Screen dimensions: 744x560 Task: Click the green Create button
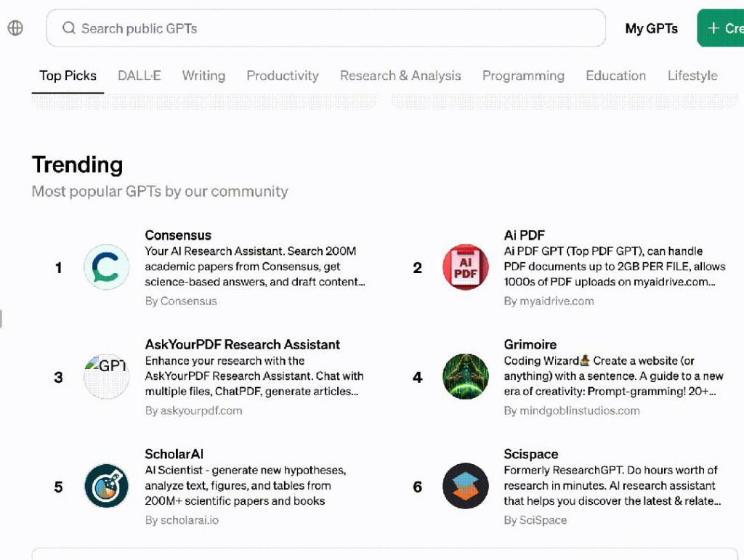click(x=720, y=28)
